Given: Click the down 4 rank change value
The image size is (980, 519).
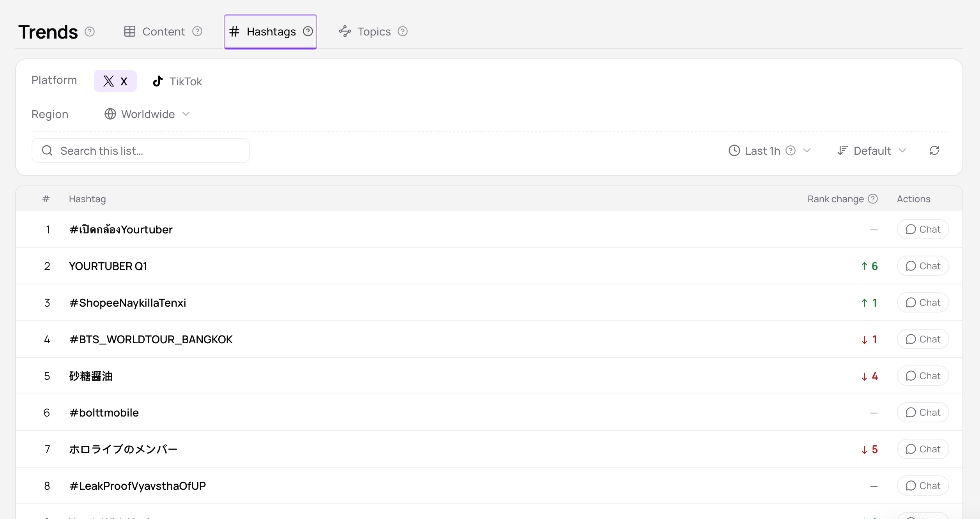Looking at the screenshot, I should [x=869, y=376].
